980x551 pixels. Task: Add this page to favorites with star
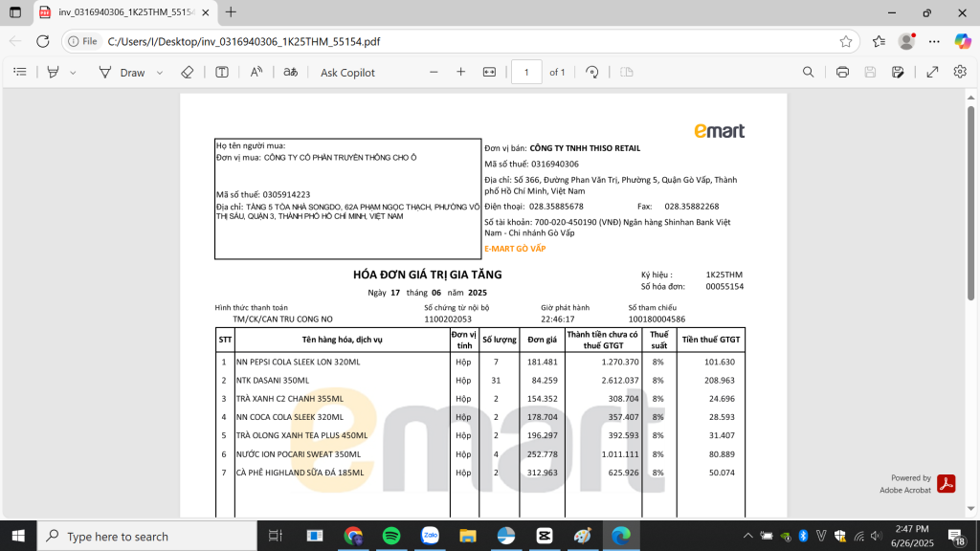tap(846, 41)
